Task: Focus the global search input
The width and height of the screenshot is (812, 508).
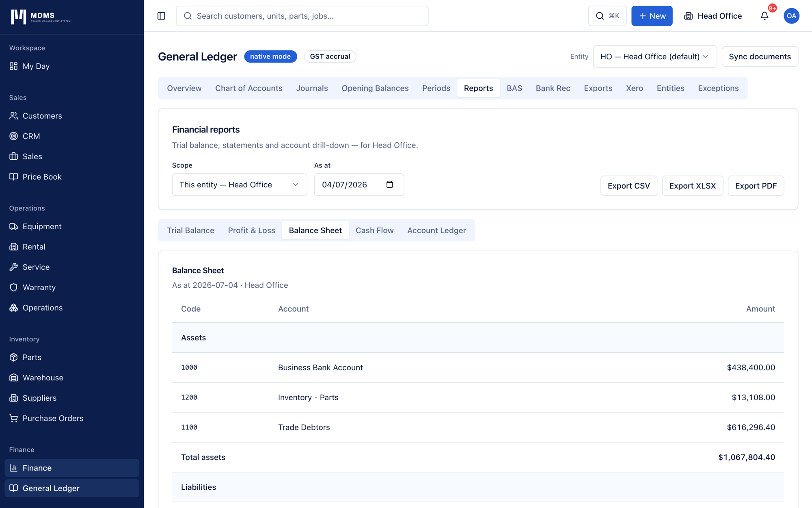Action: point(302,16)
